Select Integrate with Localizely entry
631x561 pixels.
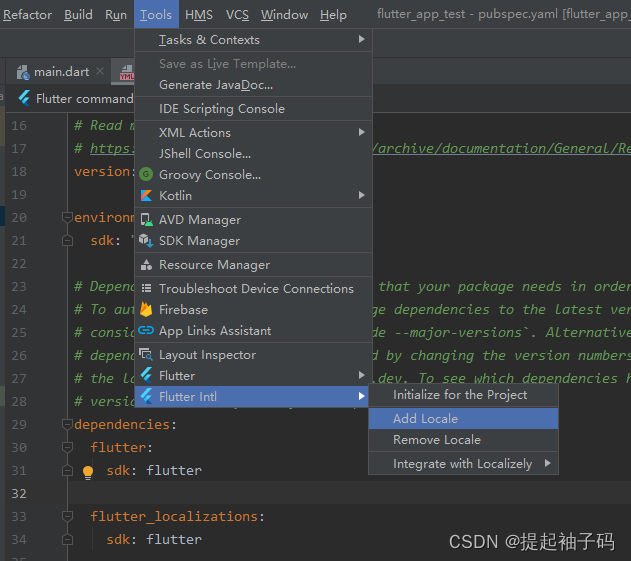(x=463, y=464)
